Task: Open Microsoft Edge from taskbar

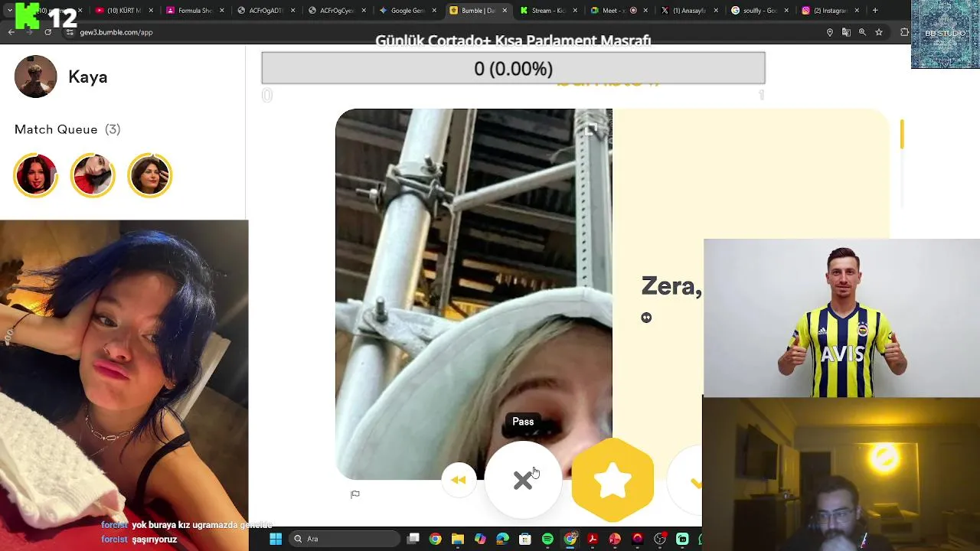Action: 502,539
